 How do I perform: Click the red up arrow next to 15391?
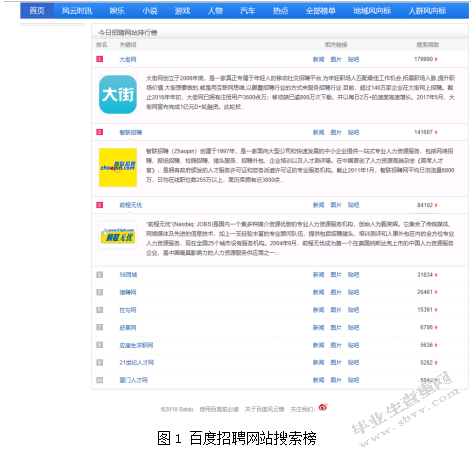pyautogui.click(x=436, y=310)
